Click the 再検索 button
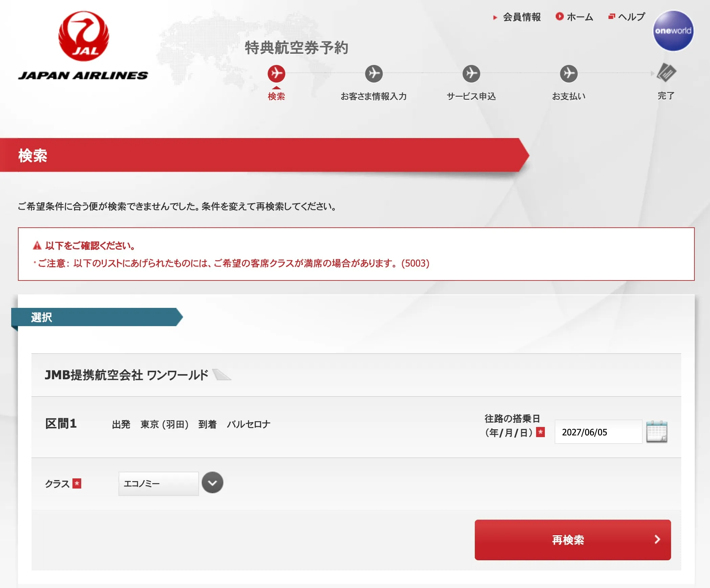 [573, 540]
